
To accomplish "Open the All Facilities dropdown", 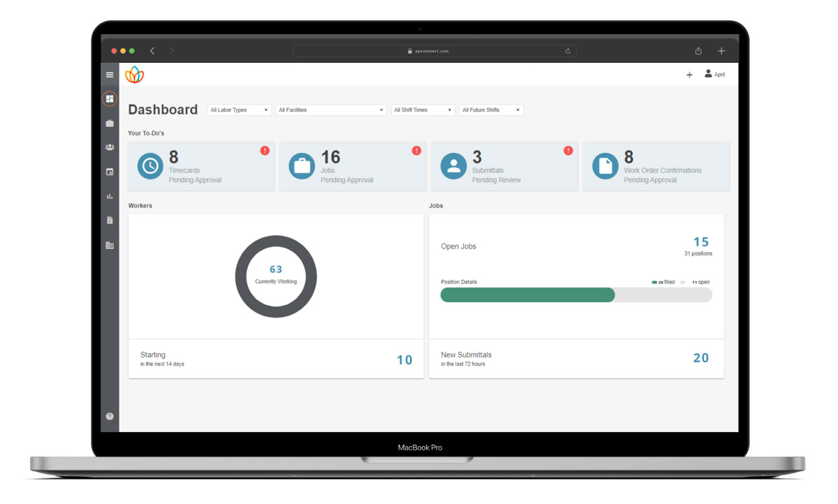I will [331, 110].
